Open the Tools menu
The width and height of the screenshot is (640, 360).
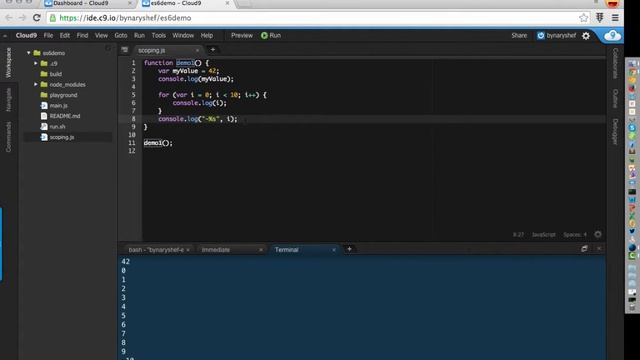159,36
